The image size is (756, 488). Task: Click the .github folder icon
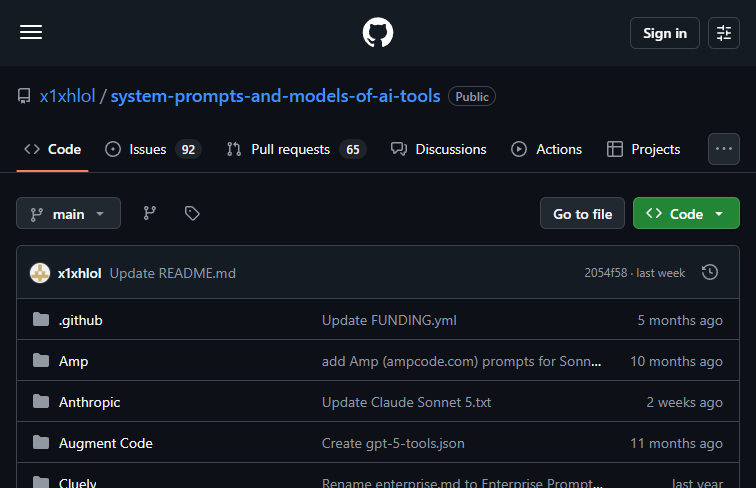click(x=41, y=319)
